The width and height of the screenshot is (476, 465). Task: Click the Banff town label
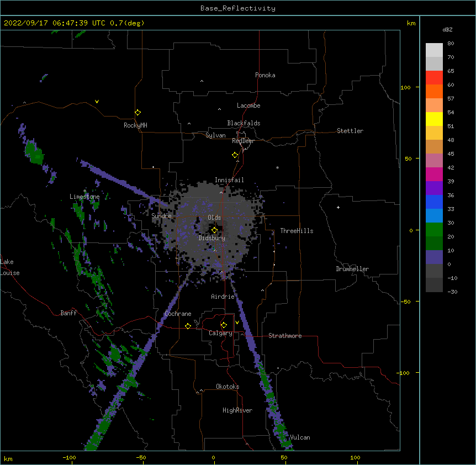(x=68, y=313)
